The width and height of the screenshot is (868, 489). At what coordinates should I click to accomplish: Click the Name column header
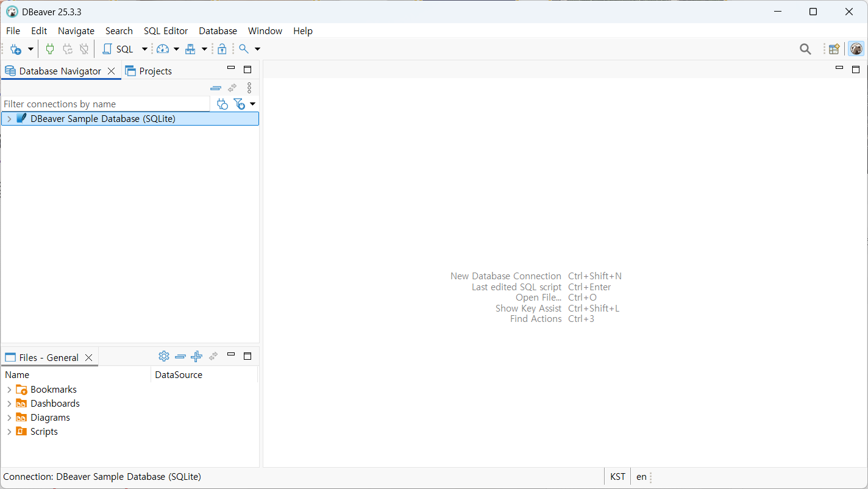(76, 375)
